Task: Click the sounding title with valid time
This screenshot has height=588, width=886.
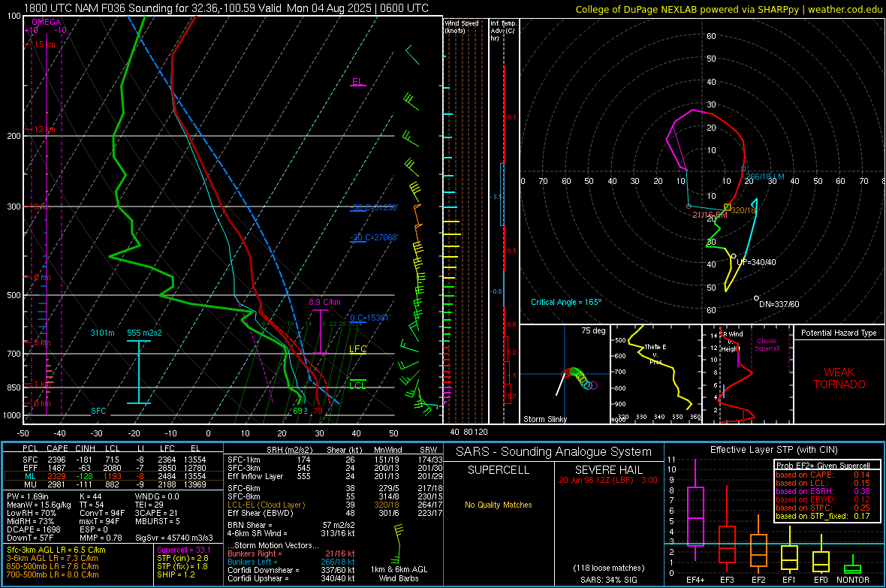Action: [226, 8]
